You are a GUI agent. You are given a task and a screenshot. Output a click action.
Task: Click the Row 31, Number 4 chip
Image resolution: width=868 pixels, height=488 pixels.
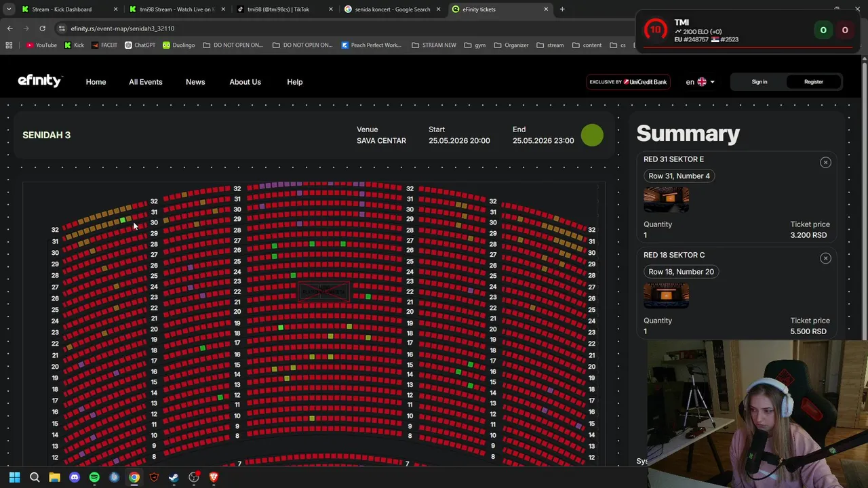point(679,176)
